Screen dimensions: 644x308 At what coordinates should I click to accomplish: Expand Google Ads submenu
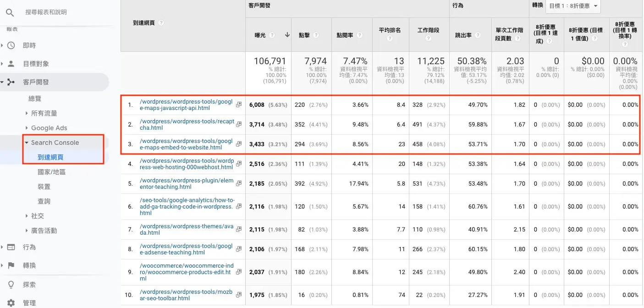pyautogui.click(x=27, y=128)
